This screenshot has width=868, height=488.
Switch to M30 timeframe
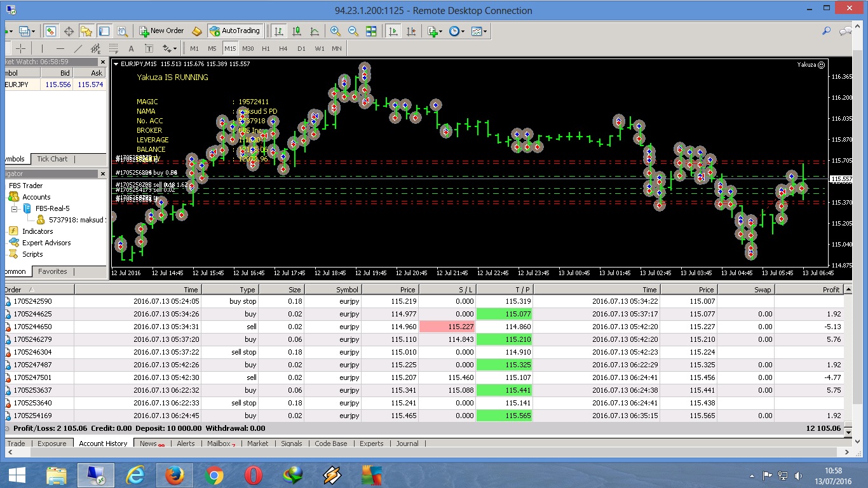[248, 48]
